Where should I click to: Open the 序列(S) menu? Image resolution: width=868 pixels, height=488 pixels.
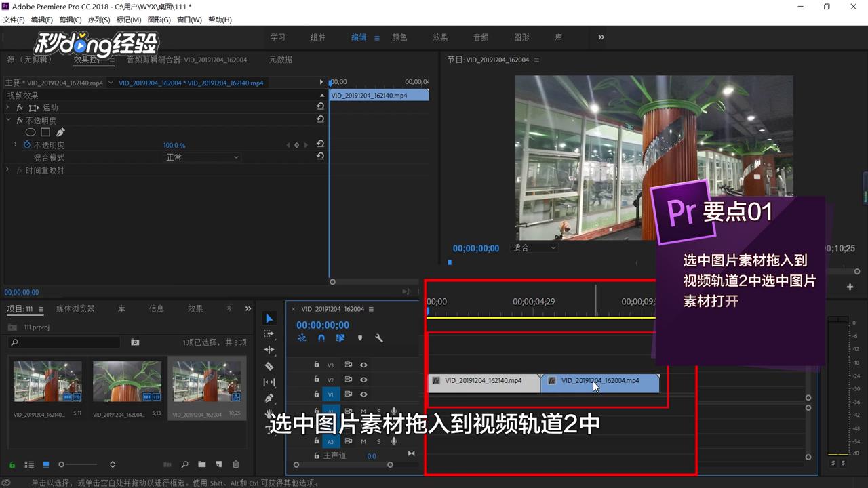tap(99, 20)
